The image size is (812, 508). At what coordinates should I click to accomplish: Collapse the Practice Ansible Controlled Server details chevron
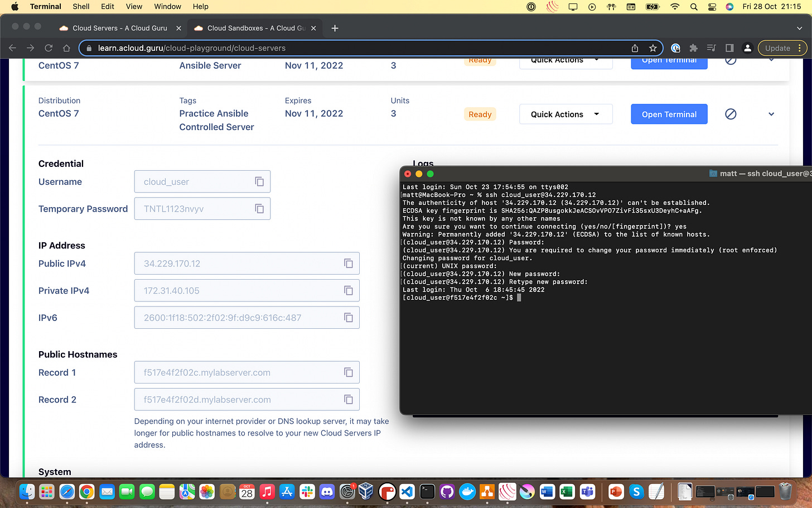click(771, 114)
